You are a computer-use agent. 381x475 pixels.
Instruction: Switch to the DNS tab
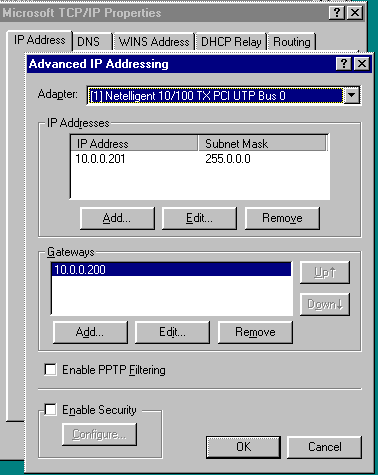91,42
